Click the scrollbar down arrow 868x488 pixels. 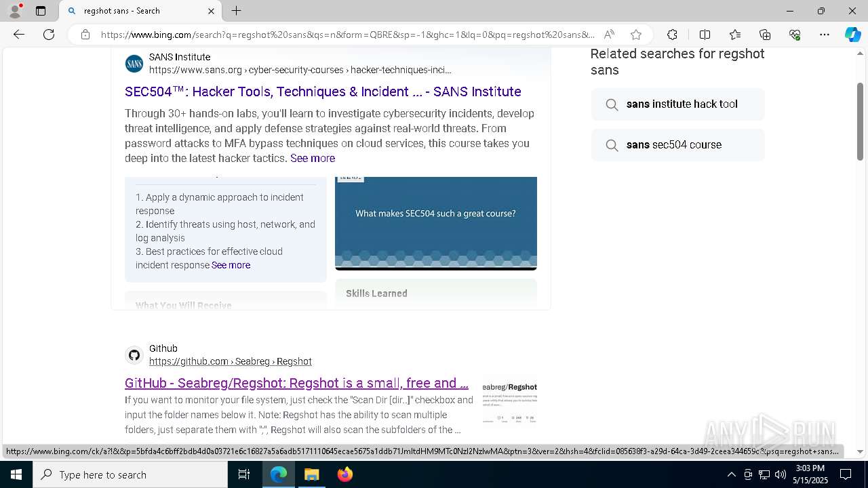point(860,451)
